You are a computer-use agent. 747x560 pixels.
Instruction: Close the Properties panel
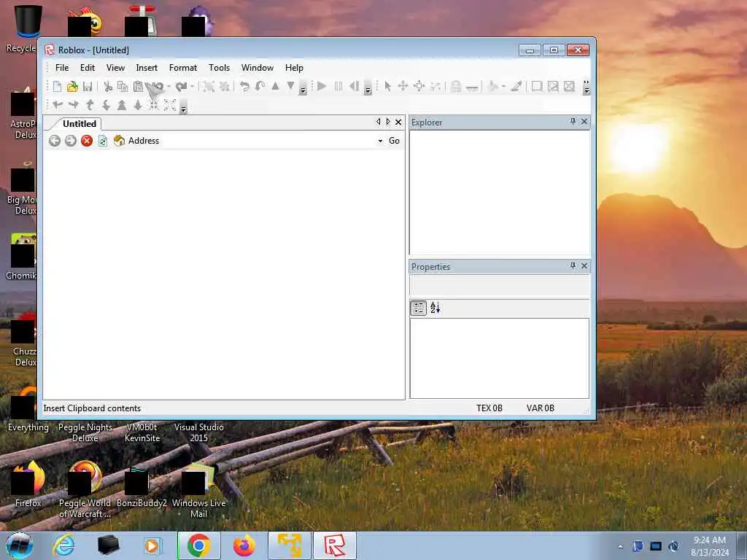click(584, 265)
